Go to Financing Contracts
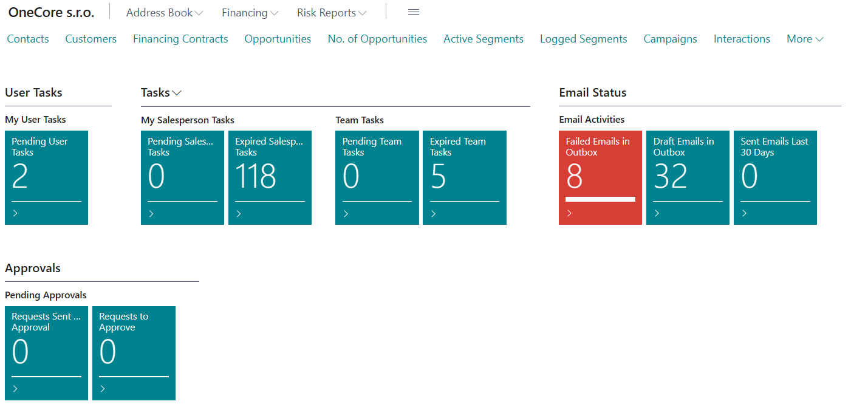The image size is (868, 404). 180,39
